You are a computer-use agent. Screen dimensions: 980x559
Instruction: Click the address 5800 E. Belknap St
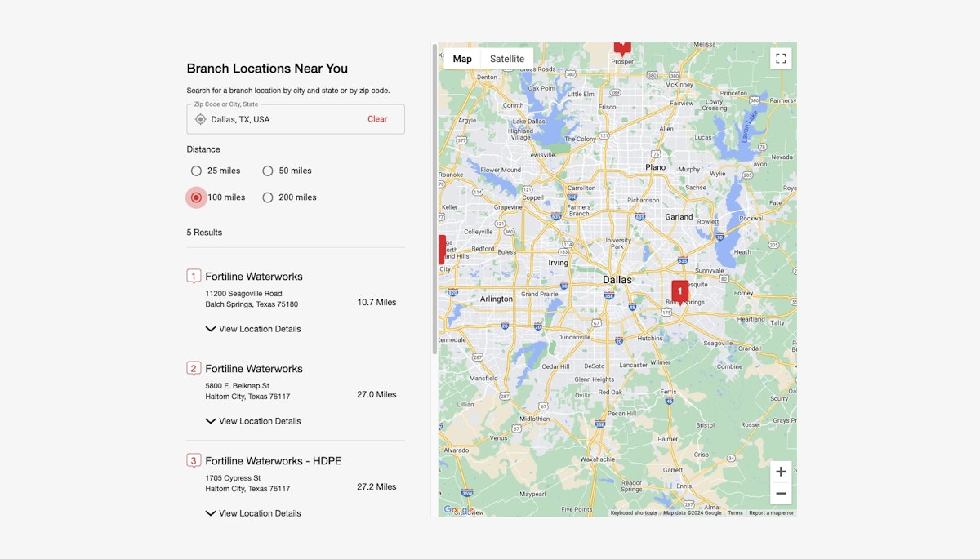pyautogui.click(x=237, y=386)
